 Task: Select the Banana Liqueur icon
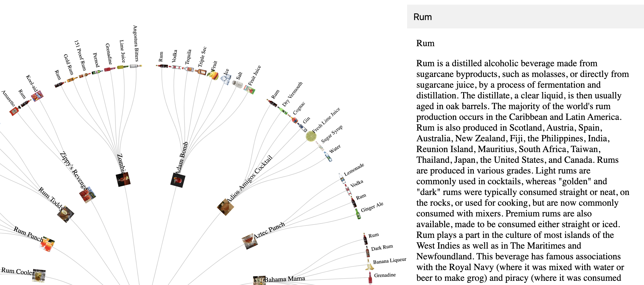(x=370, y=264)
